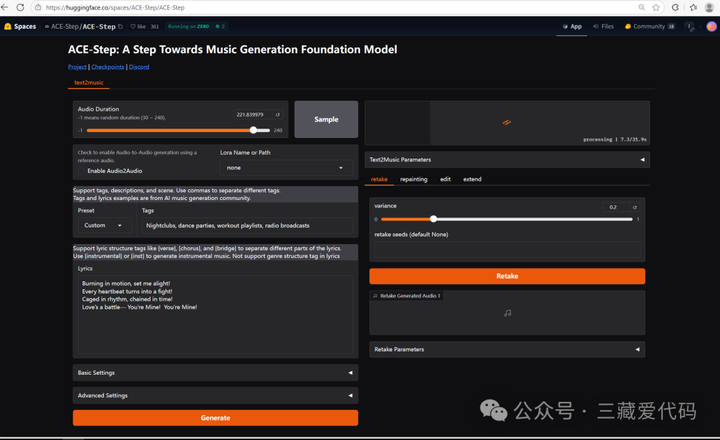Open the Lora Name or Path dropdown
Screen dimensions: 720x440
click(284, 168)
